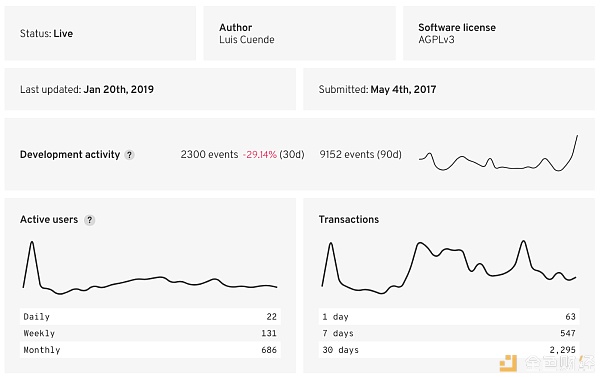Click the Development activity help question mark
Viewport: 600px width, 377px height.
[x=129, y=155]
